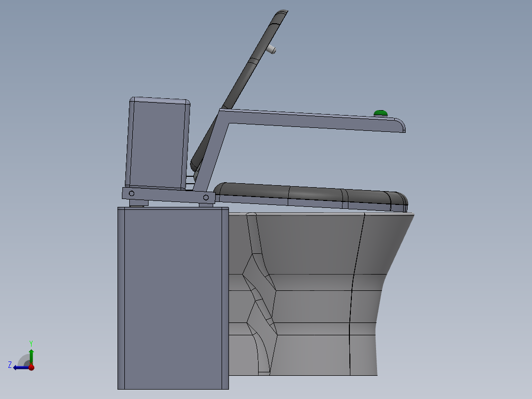Click the left bolt hole on the hinge bracket

click(132, 193)
